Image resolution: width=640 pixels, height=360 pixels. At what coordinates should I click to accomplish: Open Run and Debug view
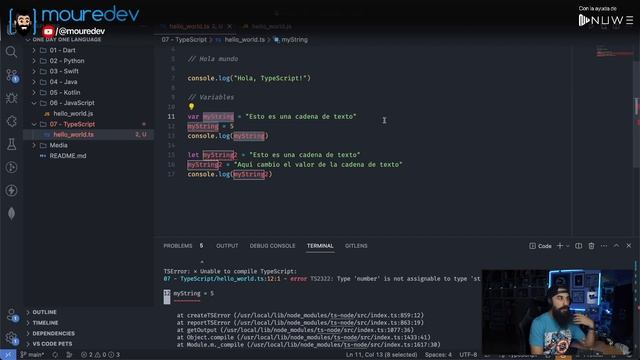(11, 98)
